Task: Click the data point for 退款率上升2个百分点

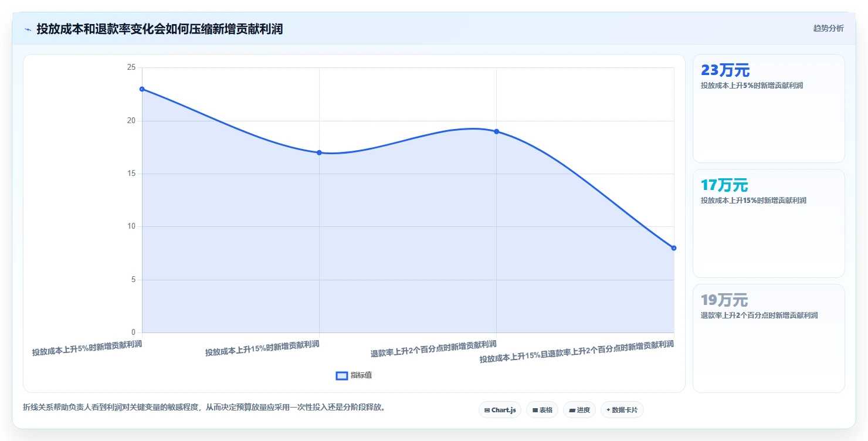Action: click(496, 131)
